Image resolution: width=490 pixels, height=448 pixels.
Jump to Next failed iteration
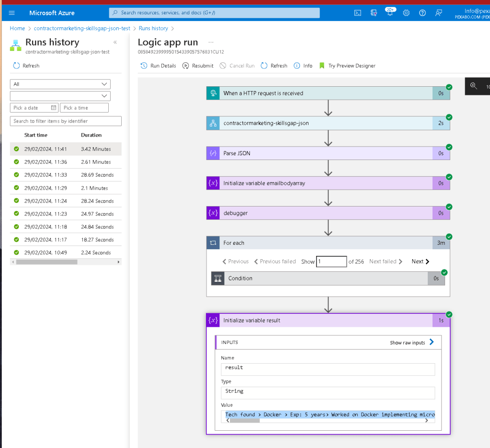click(x=386, y=261)
